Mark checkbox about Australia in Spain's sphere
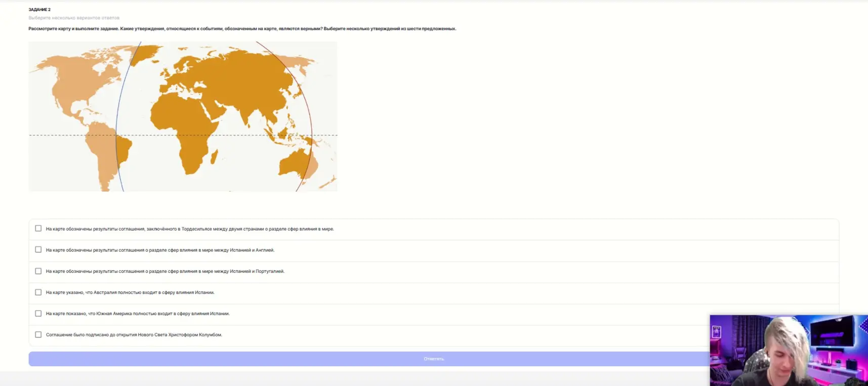Image resolution: width=868 pixels, height=386 pixels. (38, 292)
